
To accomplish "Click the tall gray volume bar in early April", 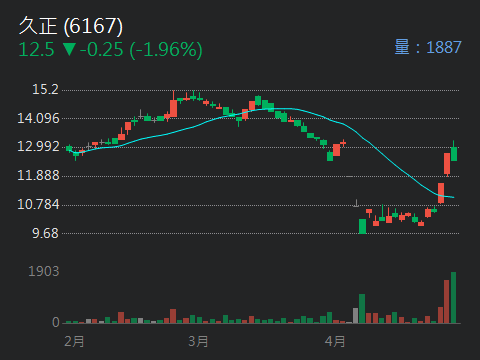I will (x=356, y=315).
